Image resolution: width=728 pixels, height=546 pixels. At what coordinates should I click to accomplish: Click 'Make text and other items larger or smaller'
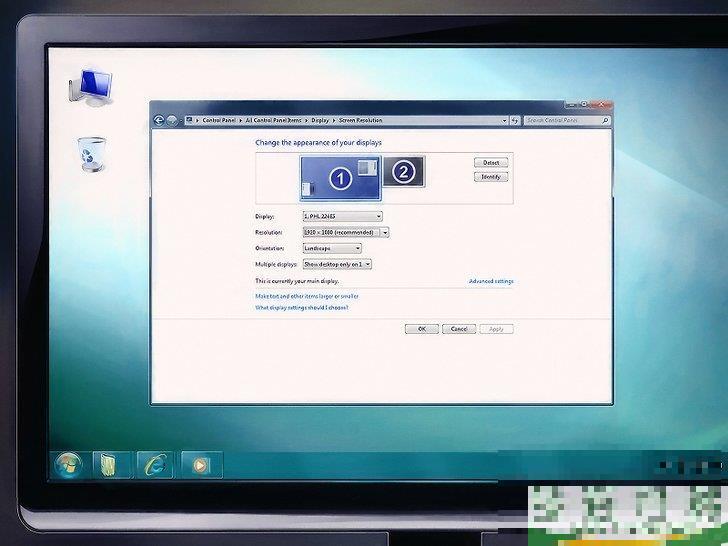(x=306, y=296)
